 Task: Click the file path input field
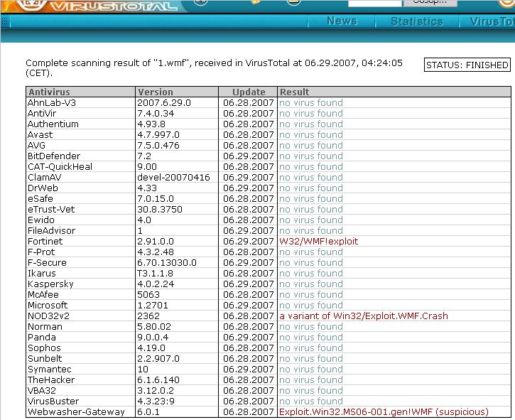[x=375, y=3]
